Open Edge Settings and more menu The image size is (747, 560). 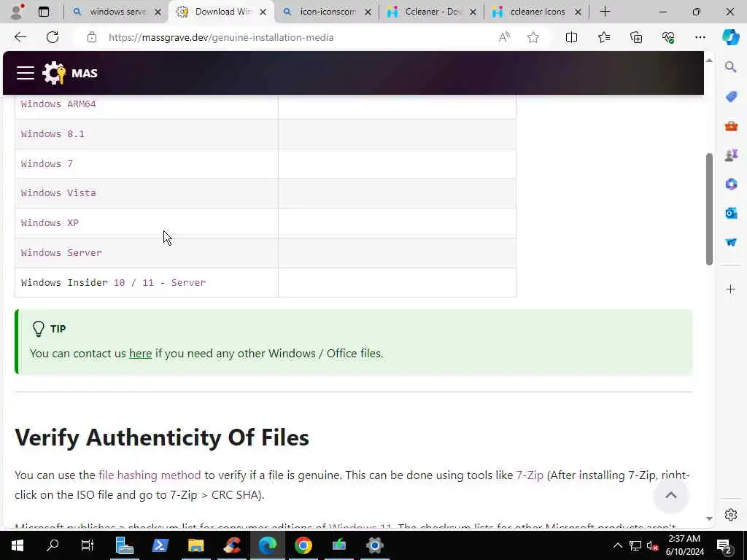point(700,37)
